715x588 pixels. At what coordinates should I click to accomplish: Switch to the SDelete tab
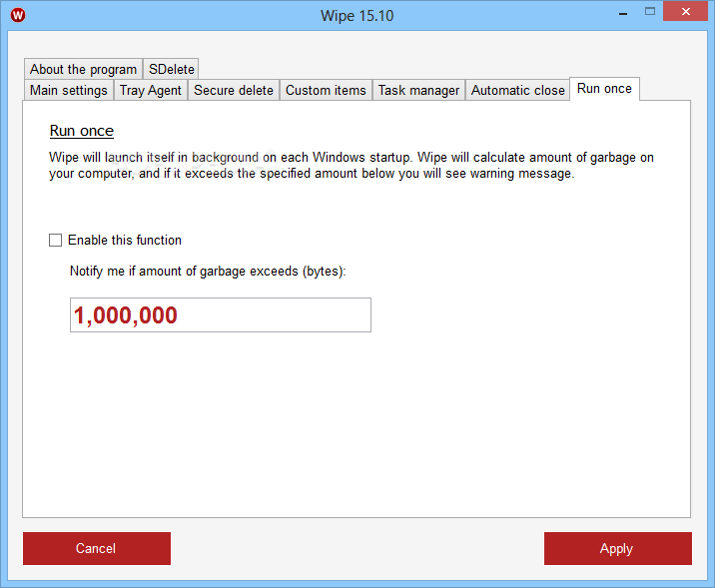[x=171, y=69]
